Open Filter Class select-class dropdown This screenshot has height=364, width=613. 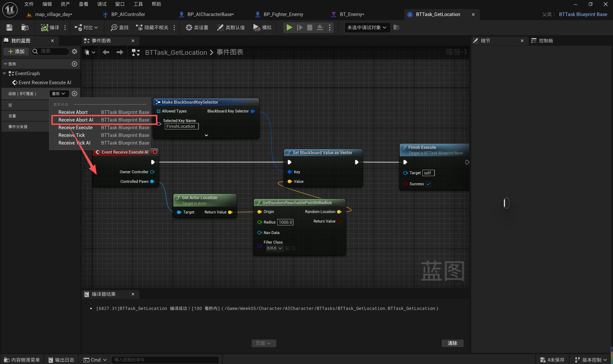[x=274, y=248]
